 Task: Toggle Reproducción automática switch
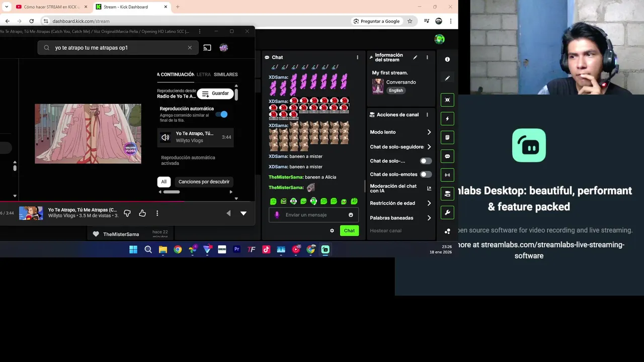point(221,114)
